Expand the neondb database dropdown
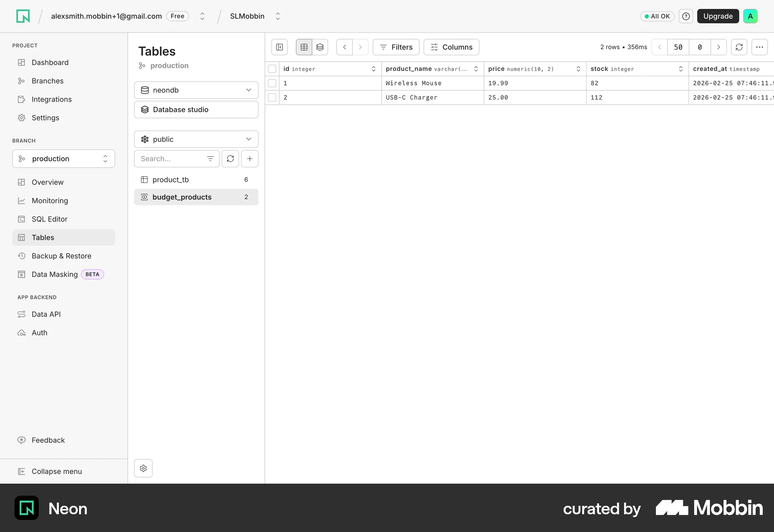Image resolution: width=774 pixels, height=532 pixels. coord(196,90)
